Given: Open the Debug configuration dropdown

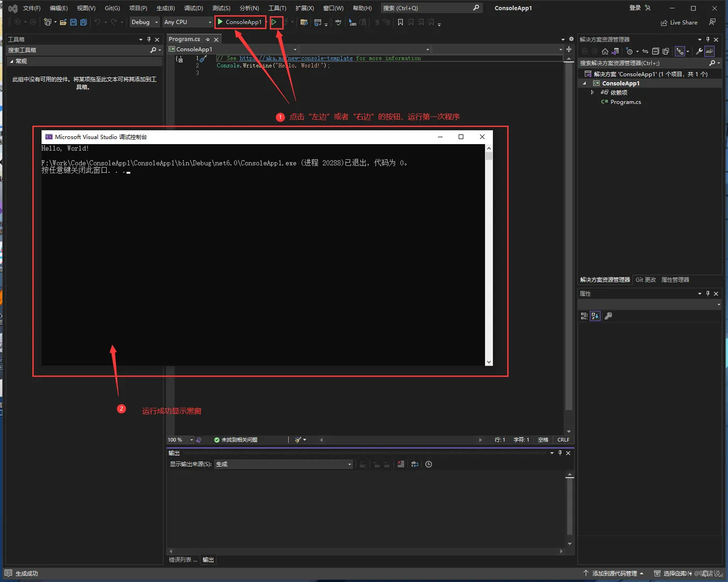Looking at the screenshot, I should [145, 22].
